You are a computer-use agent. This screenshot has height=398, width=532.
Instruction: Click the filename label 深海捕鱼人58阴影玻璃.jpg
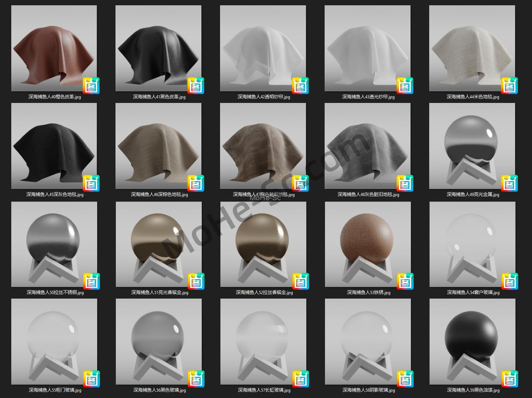(x=369, y=390)
